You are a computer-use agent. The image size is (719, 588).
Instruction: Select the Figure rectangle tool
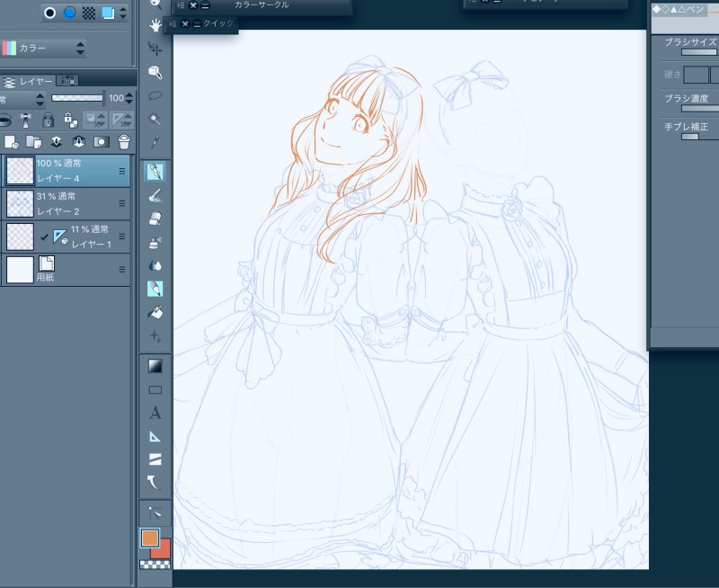tap(155, 390)
